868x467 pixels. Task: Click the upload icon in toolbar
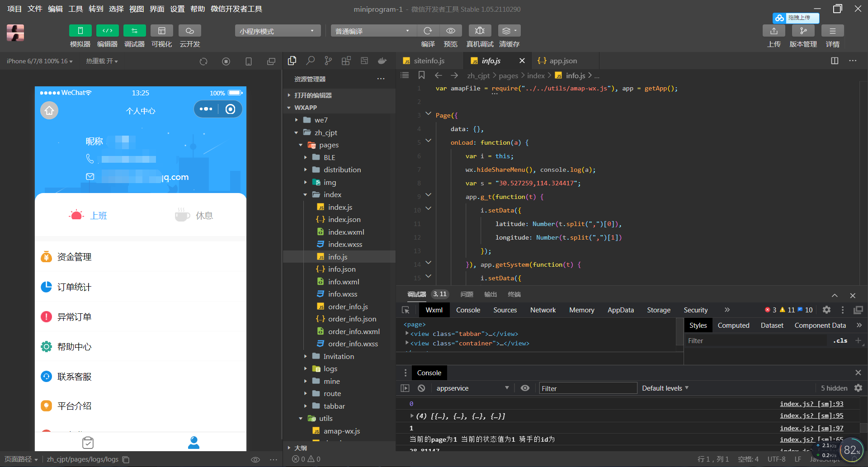pos(774,31)
